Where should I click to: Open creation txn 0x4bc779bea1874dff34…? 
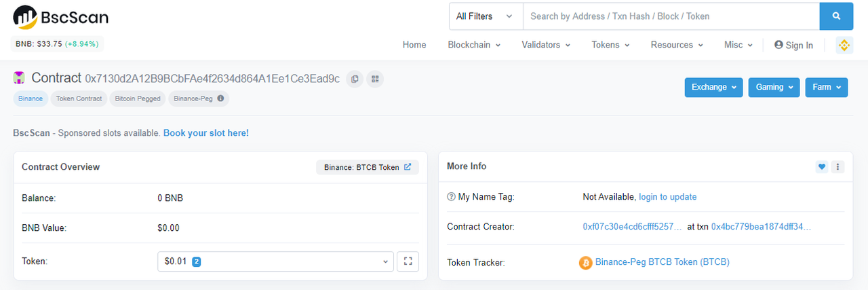[x=761, y=227]
